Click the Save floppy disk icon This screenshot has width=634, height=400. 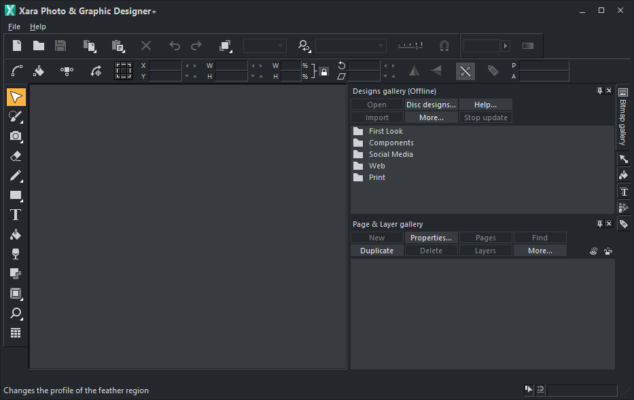60,46
